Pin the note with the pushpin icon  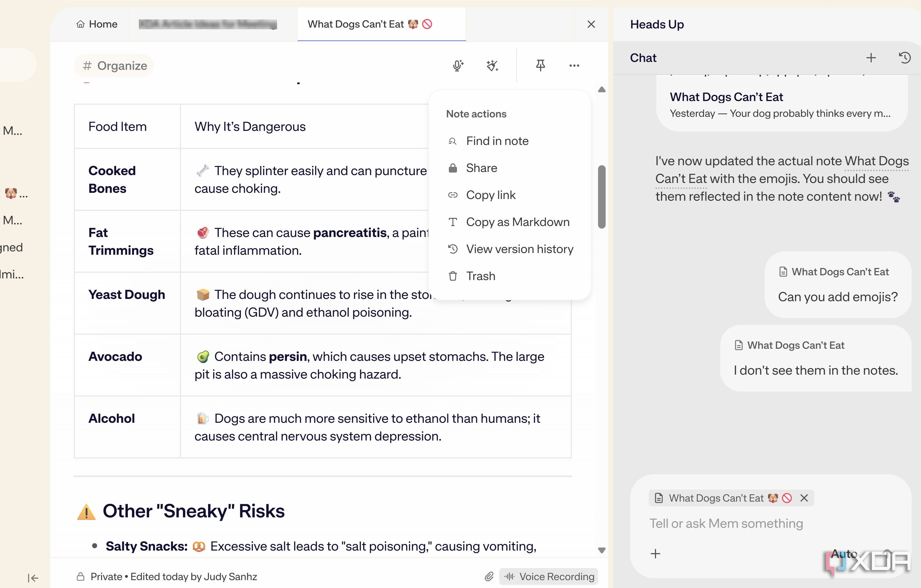pos(540,66)
